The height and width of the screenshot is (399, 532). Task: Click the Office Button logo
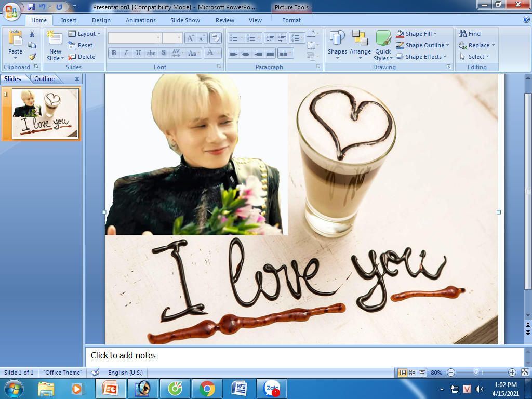11,10
